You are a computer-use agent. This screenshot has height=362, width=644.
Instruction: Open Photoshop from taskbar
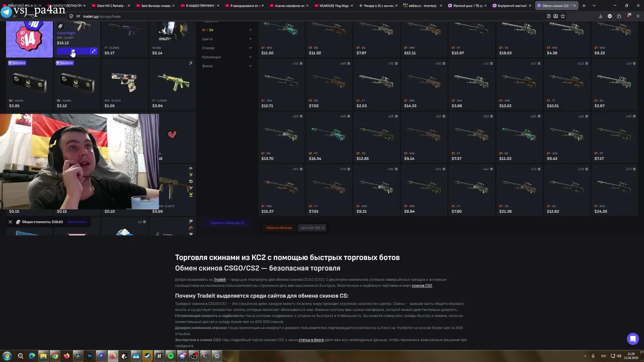90,356
